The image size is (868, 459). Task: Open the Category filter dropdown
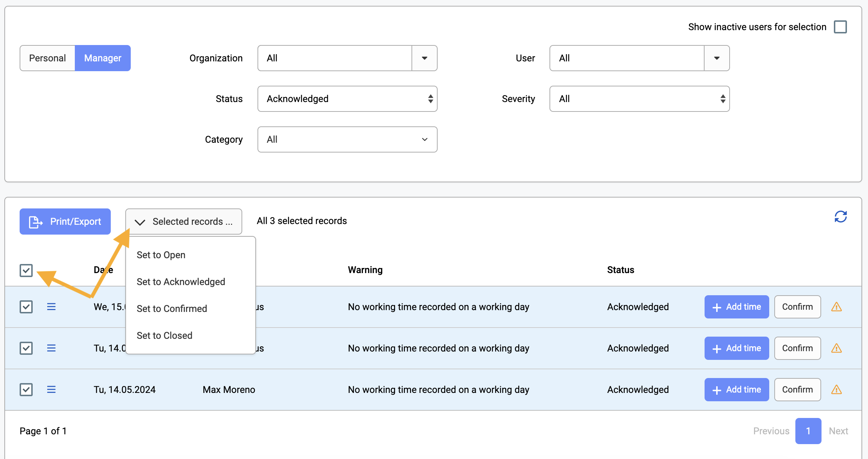coord(347,139)
